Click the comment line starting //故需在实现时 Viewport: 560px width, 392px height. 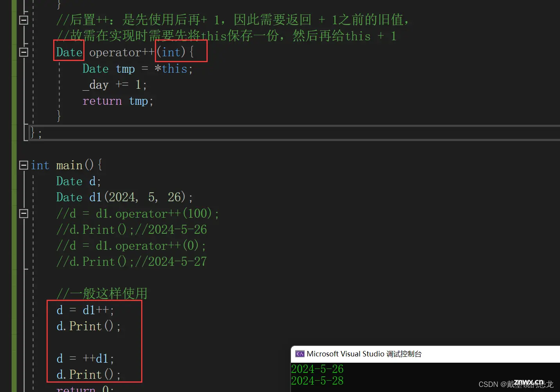226,36
